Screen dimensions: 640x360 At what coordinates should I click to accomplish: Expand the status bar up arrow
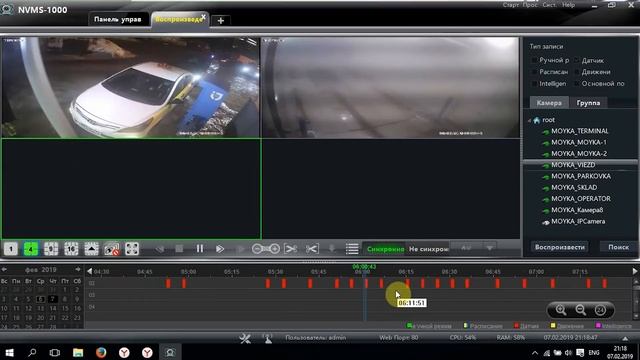[625, 338]
